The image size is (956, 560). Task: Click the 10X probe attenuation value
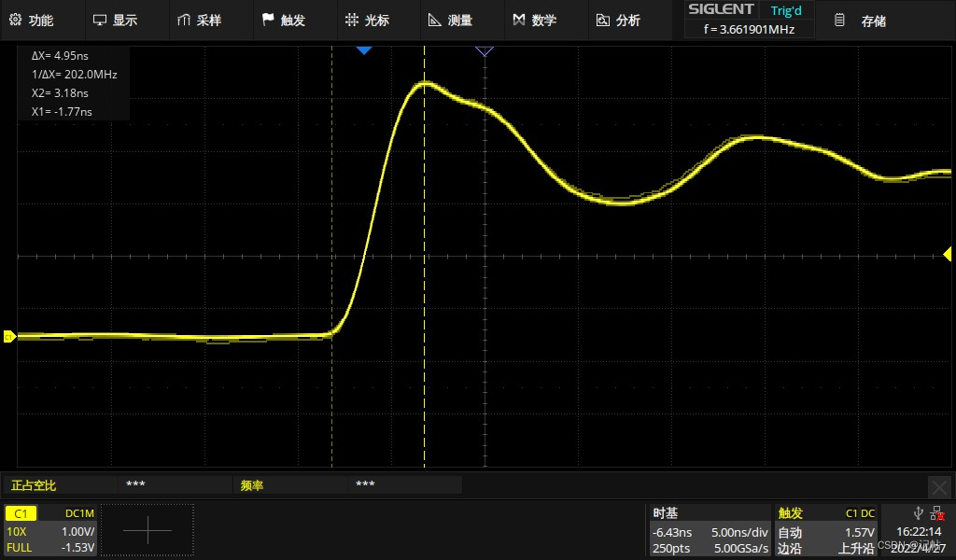17,531
